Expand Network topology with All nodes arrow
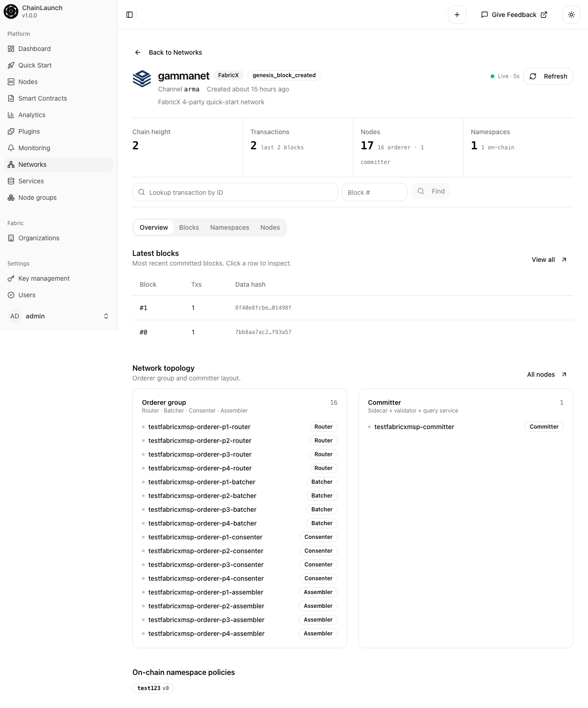The width and height of the screenshot is (588, 708). click(x=546, y=374)
